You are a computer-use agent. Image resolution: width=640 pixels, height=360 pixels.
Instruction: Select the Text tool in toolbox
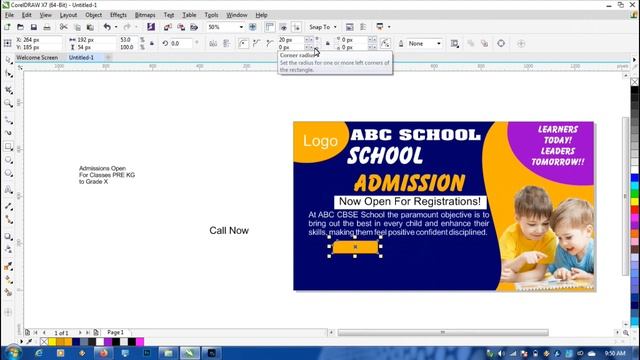[8, 189]
